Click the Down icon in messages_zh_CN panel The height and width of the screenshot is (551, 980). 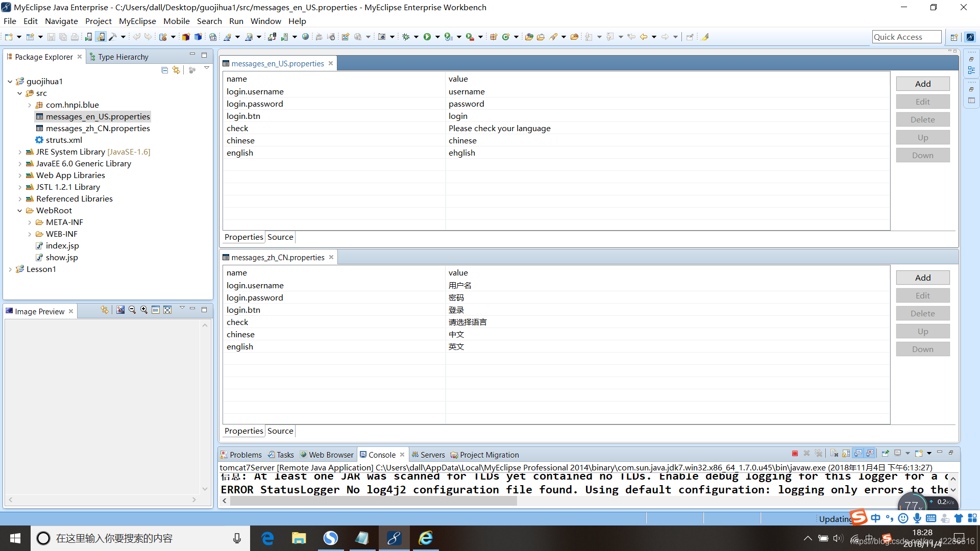pos(922,348)
